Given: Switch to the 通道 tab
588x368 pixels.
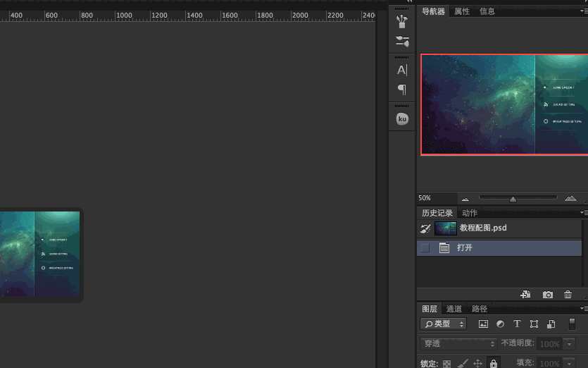Looking at the screenshot, I should point(454,309).
